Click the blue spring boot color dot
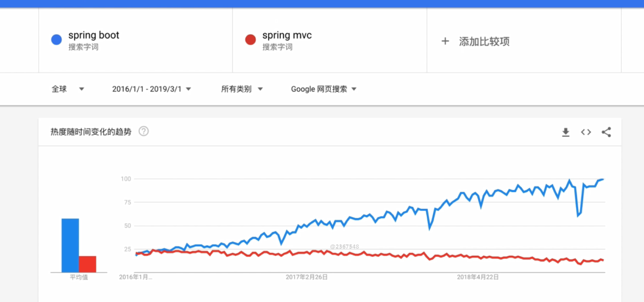 pos(57,40)
